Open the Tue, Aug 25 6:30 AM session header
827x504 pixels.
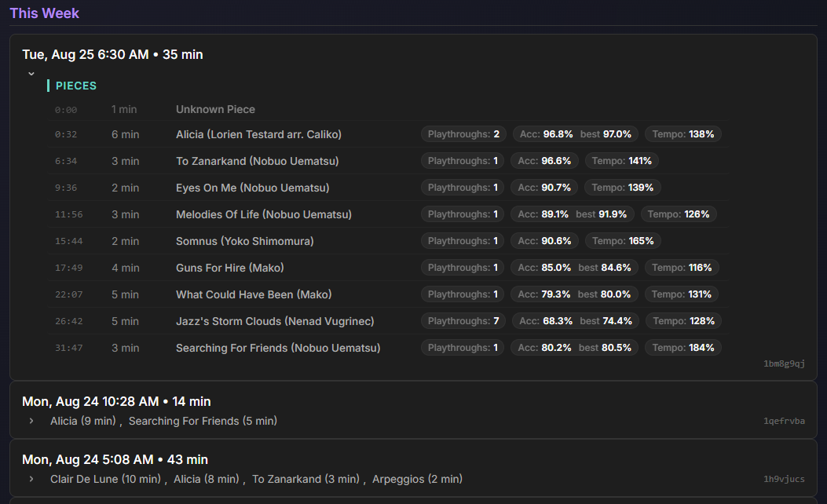[112, 54]
